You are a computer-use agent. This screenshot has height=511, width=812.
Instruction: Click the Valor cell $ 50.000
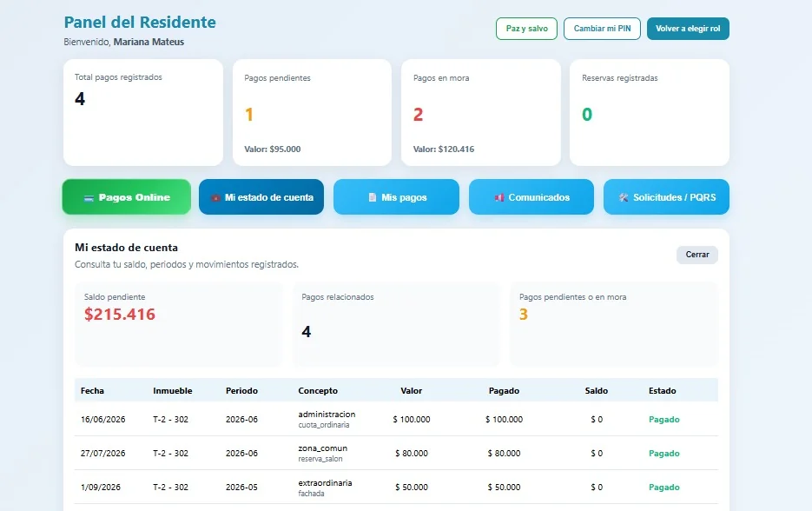pos(412,488)
